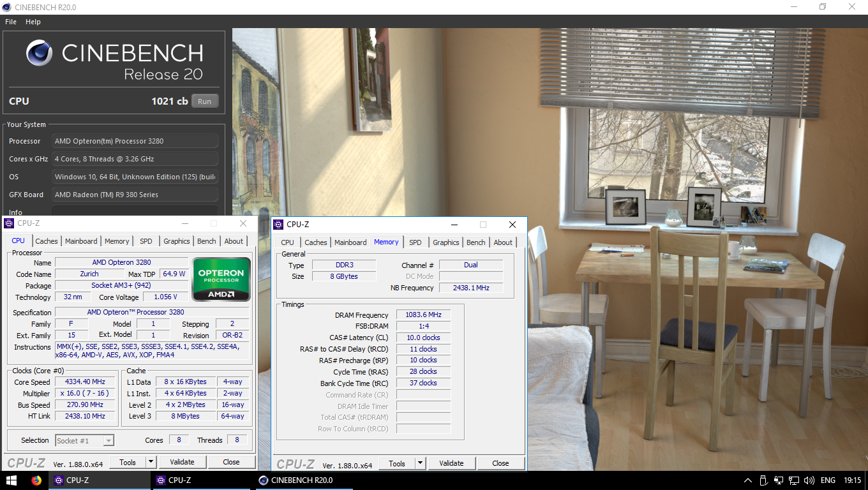Open Graphics tab in right CPU-Z window
The height and width of the screenshot is (490, 868).
pos(446,242)
